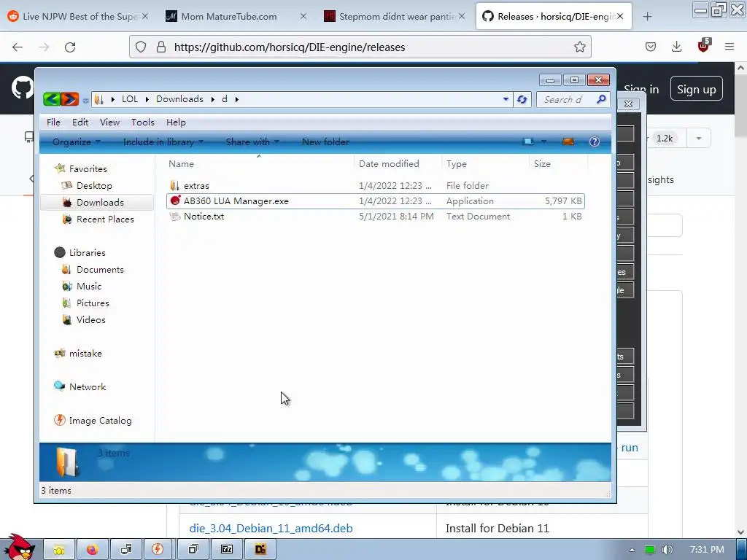Screen dimensions: 747x560
Task: Select mistake in navigation pane
Action: (85, 354)
